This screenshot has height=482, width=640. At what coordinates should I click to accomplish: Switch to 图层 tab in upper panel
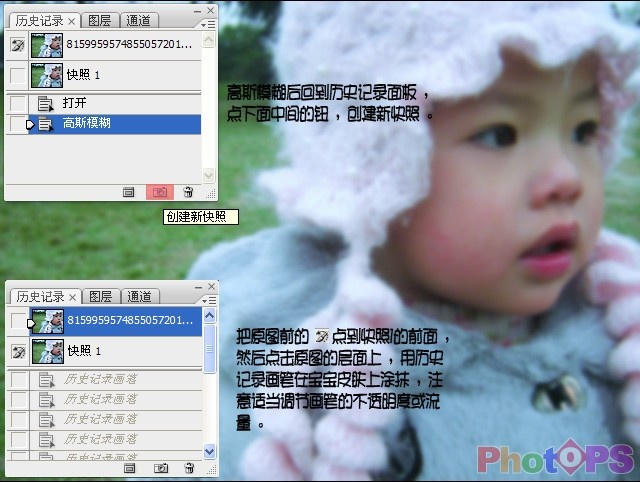click(100, 20)
